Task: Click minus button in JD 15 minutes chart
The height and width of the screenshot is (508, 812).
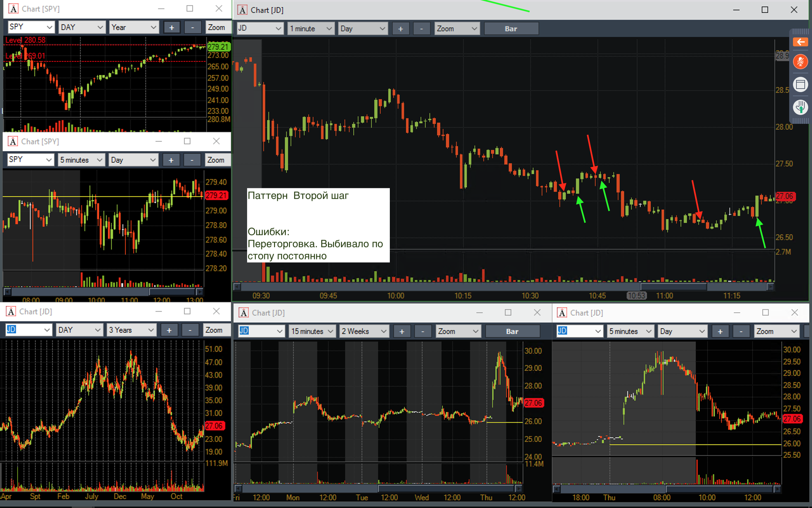Action: pyautogui.click(x=423, y=331)
